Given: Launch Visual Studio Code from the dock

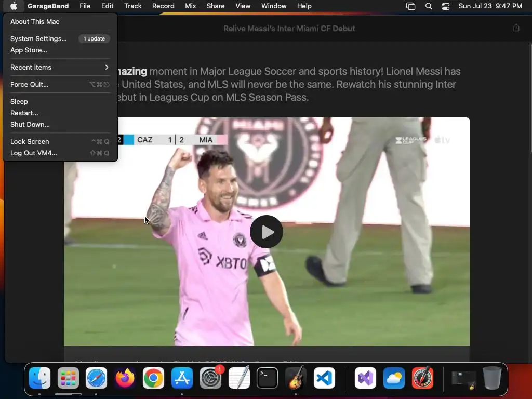Looking at the screenshot, I should coord(324,378).
